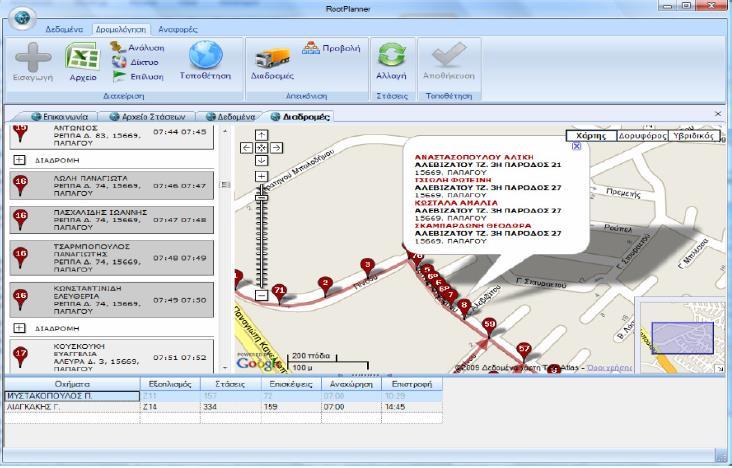This screenshot has width=732, height=468.
Task: Switch map to Δορυφόρος view
Action: click(642, 136)
